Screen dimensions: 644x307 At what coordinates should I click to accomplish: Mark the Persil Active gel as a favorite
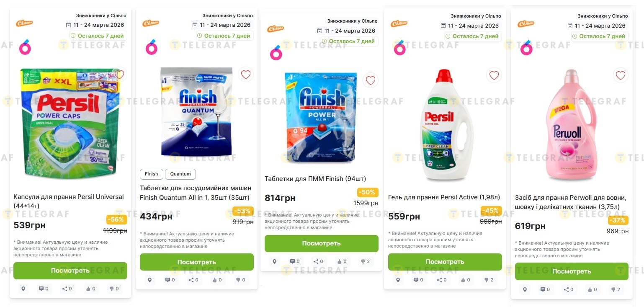click(x=494, y=75)
